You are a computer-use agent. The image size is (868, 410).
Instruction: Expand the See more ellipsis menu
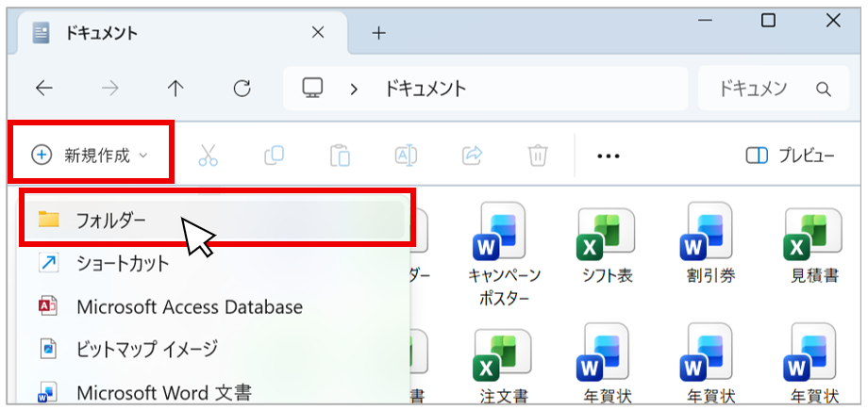(x=609, y=156)
